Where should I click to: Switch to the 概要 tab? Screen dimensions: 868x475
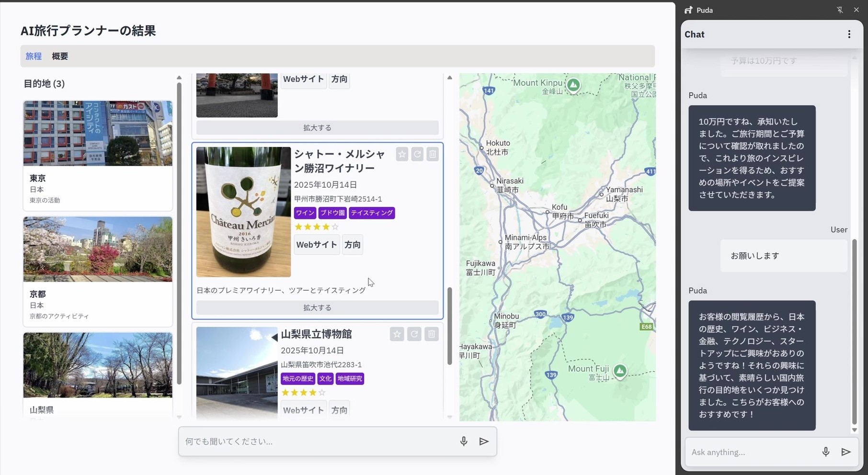(60, 57)
